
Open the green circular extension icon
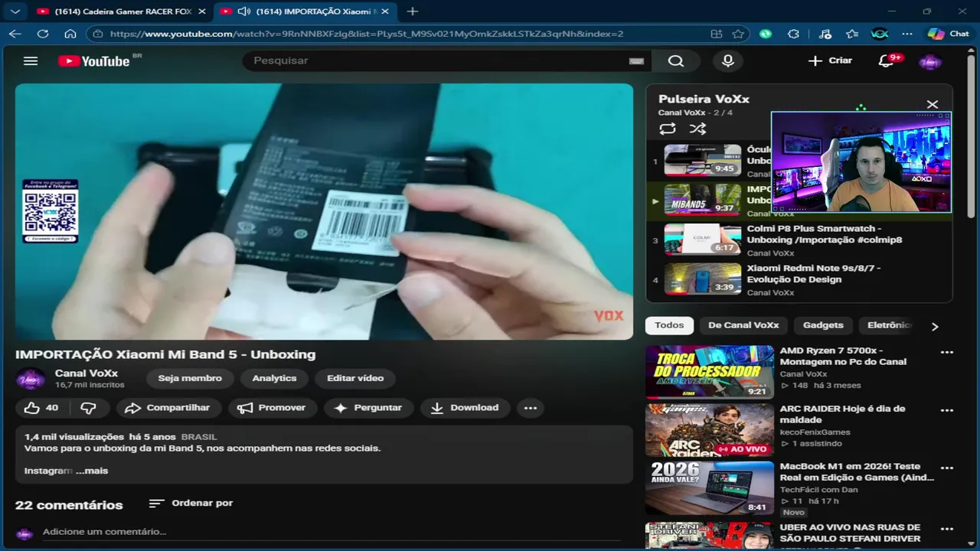[x=766, y=34]
